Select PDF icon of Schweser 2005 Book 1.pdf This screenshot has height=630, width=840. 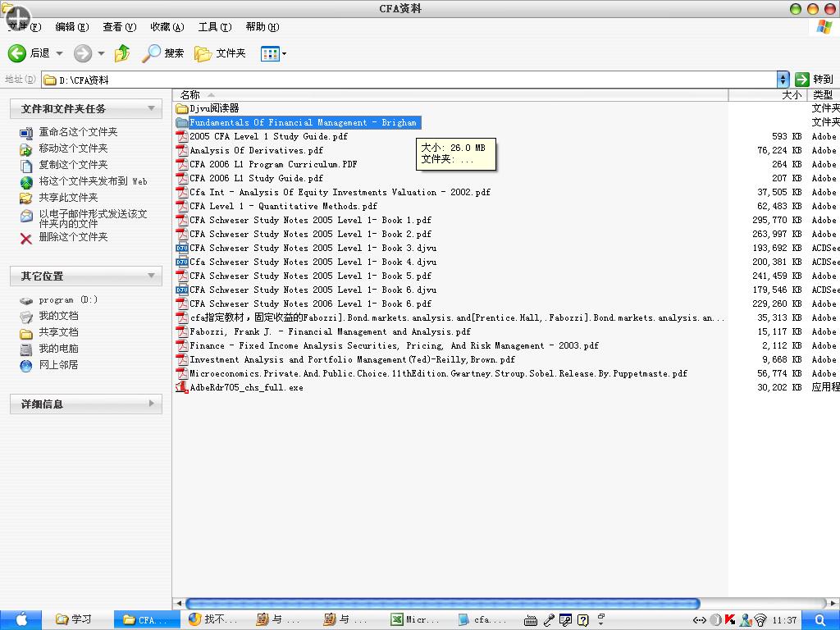pyautogui.click(x=182, y=220)
